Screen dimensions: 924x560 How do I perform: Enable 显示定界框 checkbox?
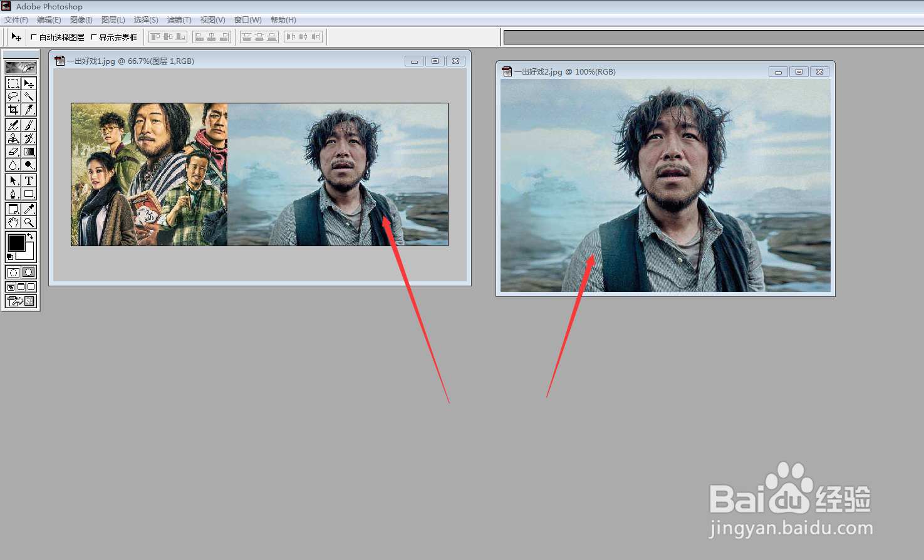click(x=94, y=37)
